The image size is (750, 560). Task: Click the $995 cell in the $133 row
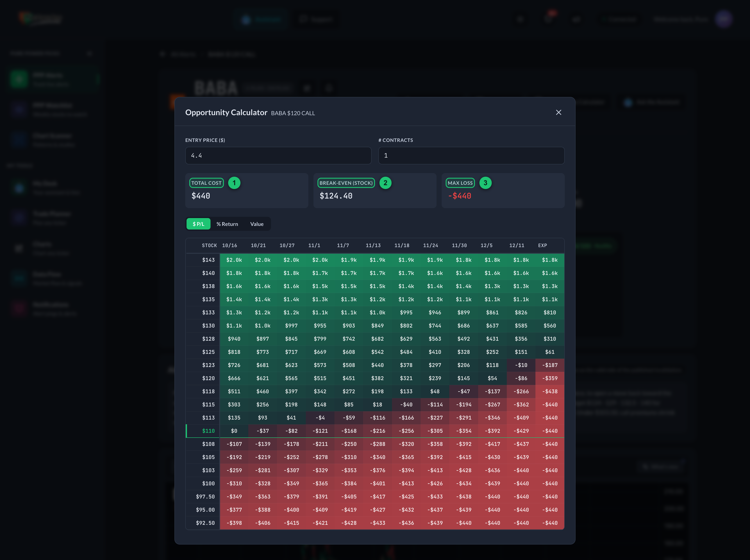(406, 312)
